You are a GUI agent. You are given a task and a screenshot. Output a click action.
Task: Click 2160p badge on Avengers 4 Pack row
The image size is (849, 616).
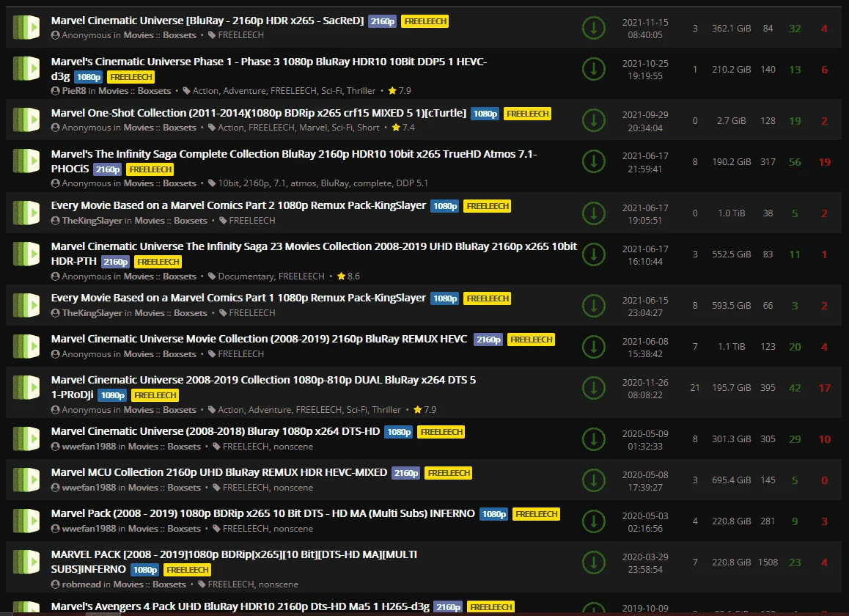(x=448, y=607)
